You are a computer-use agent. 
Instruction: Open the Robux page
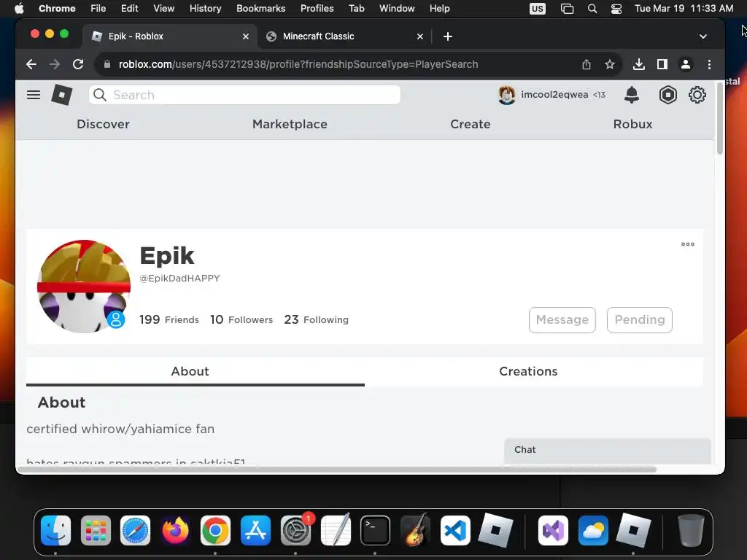[632, 124]
